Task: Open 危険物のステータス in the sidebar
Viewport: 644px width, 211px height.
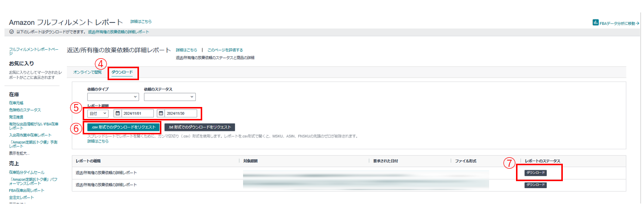Action: click(x=25, y=110)
